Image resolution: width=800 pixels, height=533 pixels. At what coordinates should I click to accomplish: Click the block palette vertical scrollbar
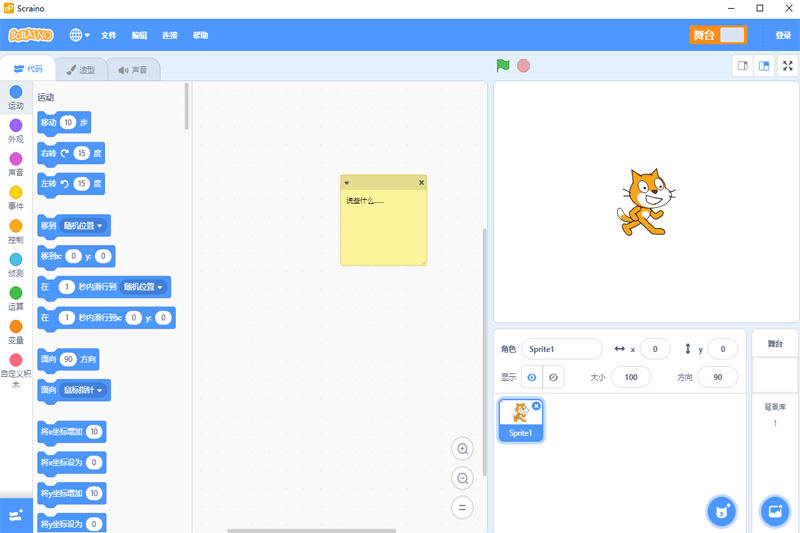[187, 106]
